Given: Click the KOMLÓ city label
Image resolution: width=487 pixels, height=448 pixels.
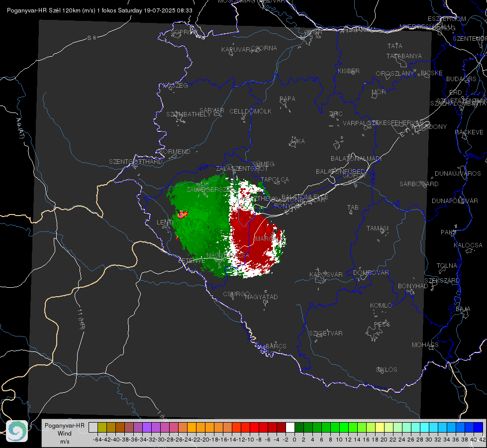Looking at the screenshot, I should coord(381,306).
